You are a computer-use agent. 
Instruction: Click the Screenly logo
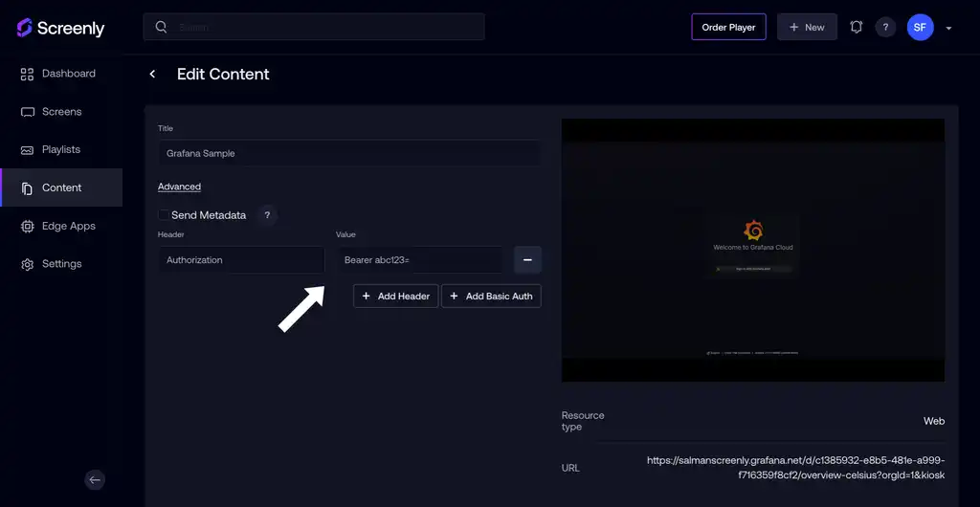(x=60, y=28)
